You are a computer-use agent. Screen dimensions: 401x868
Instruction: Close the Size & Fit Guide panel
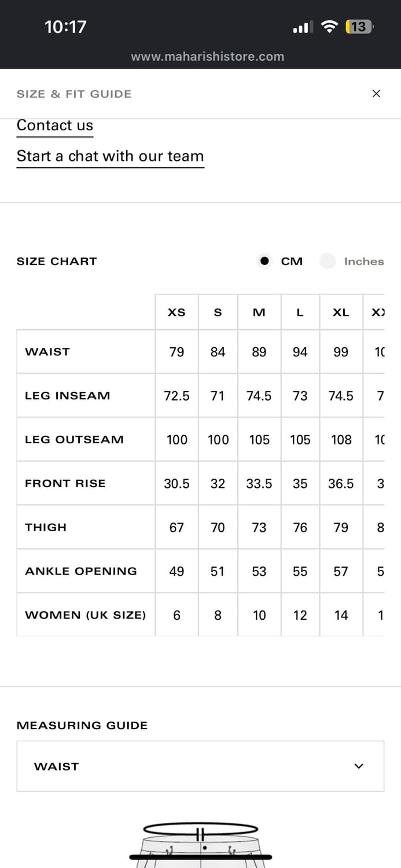(376, 94)
